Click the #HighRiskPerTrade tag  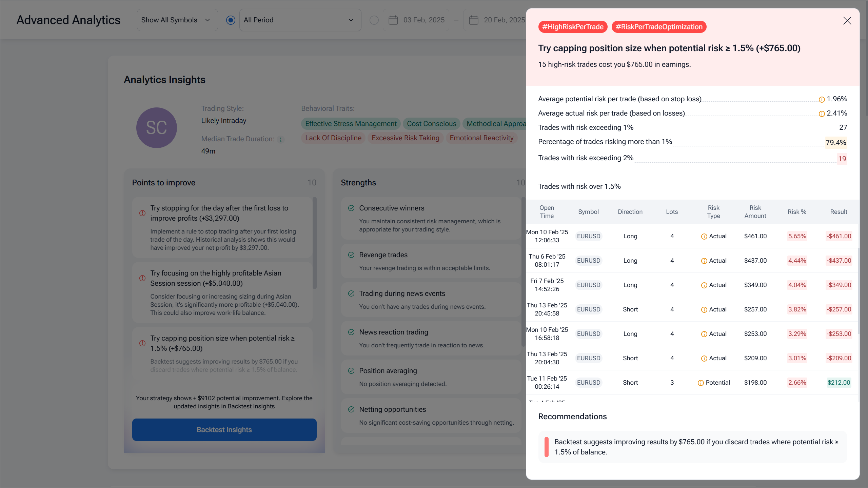coord(573,27)
